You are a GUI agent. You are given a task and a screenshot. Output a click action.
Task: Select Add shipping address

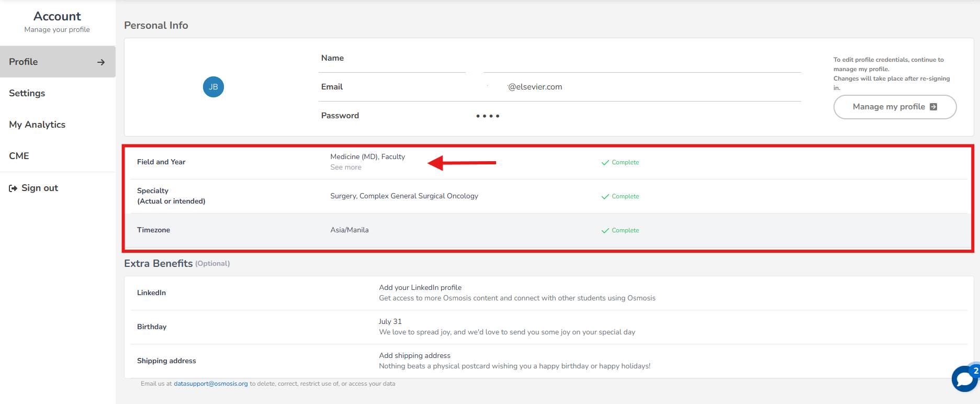(414, 356)
